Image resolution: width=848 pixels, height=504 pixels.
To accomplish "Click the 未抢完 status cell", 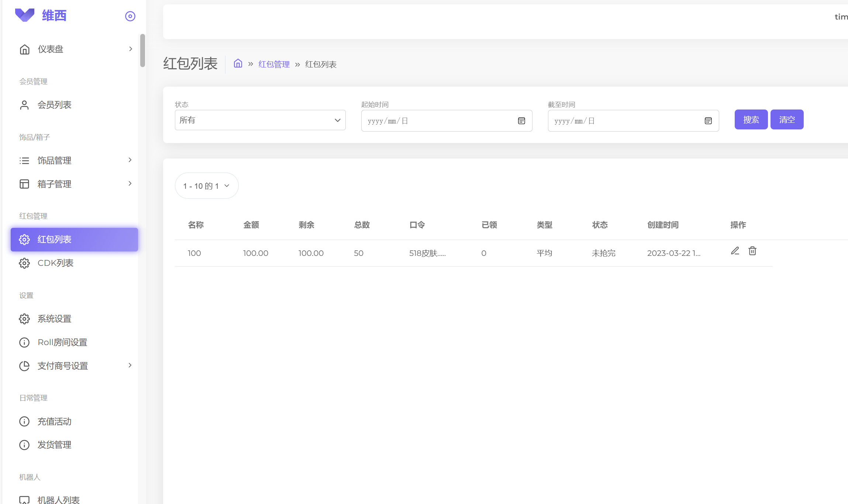I will click(x=604, y=253).
